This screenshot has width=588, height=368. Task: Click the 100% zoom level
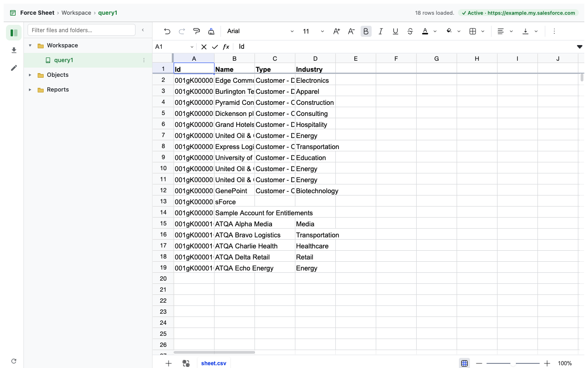point(565,363)
